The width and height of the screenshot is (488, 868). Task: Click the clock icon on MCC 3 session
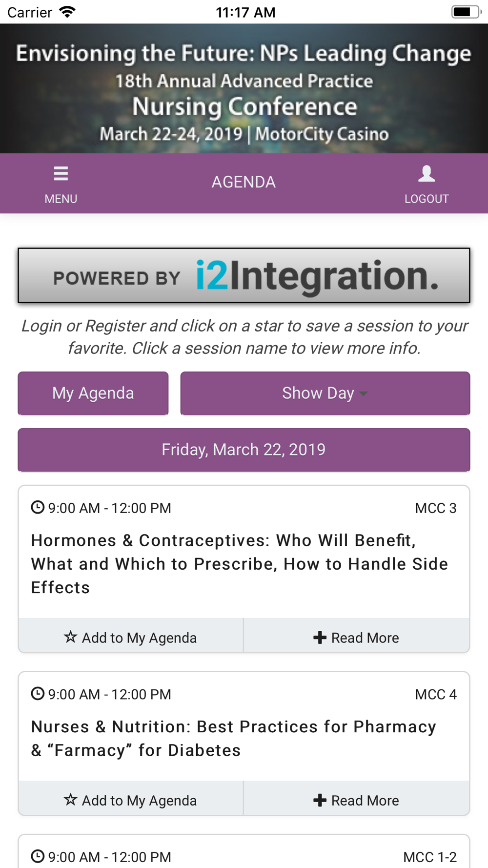[x=38, y=507]
